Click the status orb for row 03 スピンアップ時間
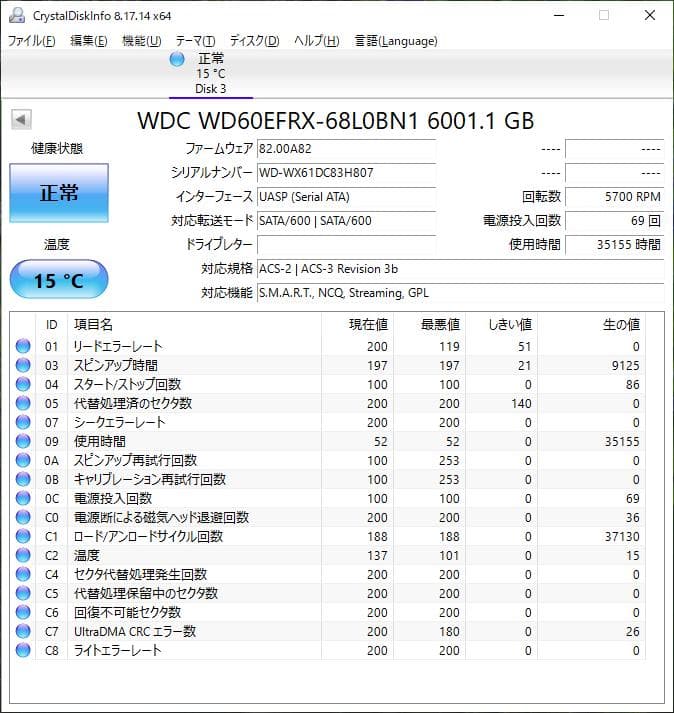The width and height of the screenshot is (674, 713). (x=23, y=365)
